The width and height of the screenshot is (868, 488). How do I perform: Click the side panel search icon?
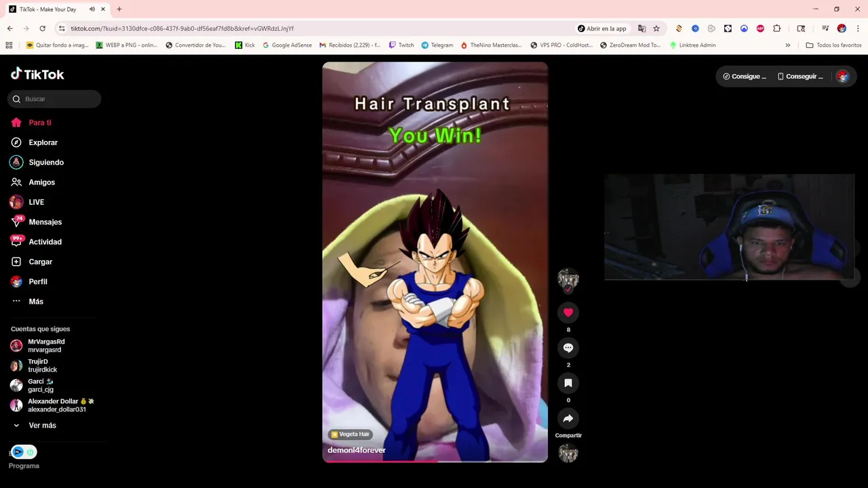[801, 28]
